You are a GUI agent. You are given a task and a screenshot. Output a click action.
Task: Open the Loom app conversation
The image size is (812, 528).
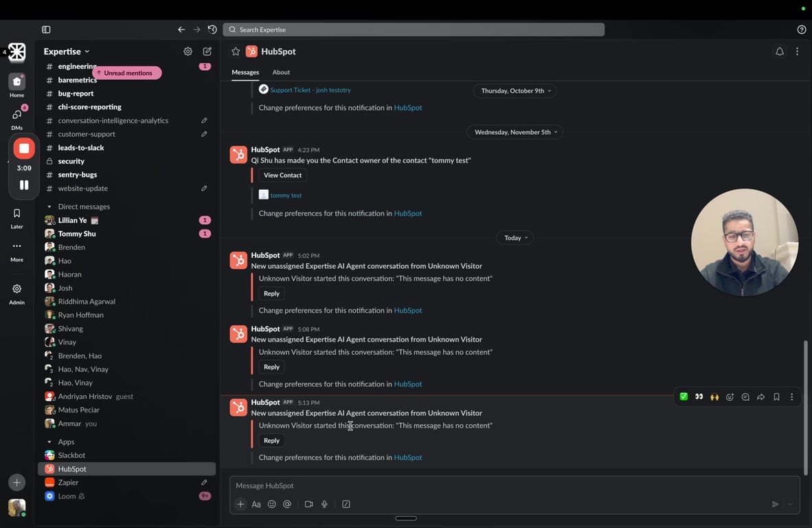coord(127,496)
